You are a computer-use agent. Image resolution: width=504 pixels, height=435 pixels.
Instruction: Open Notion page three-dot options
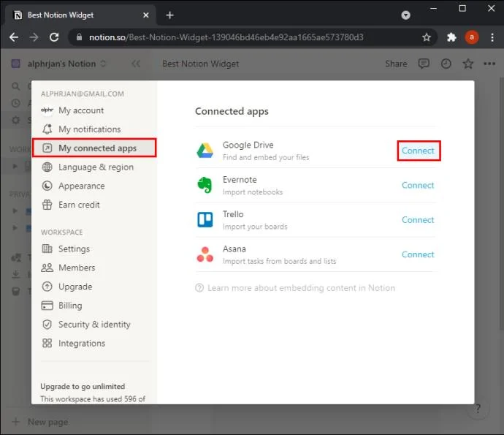489,64
